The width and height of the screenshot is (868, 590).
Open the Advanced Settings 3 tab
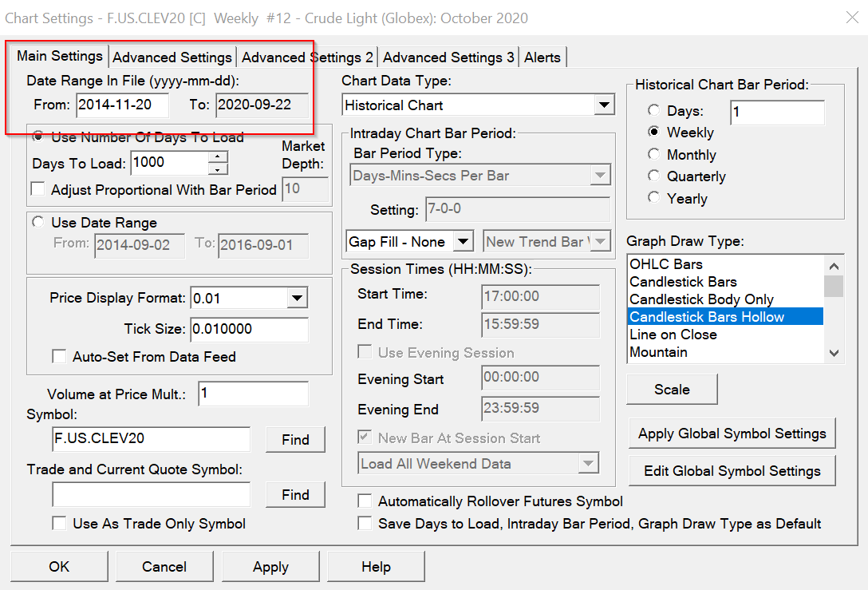(x=448, y=57)
